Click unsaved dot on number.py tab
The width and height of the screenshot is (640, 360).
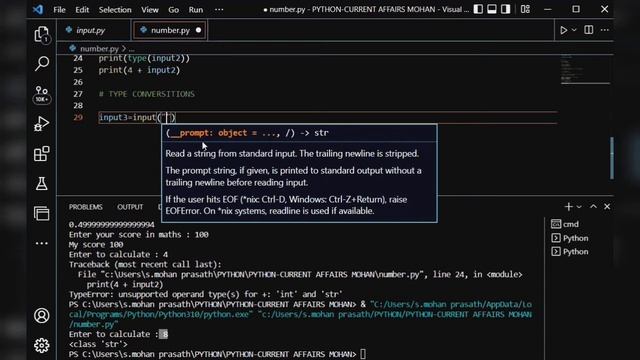[198, 30]
